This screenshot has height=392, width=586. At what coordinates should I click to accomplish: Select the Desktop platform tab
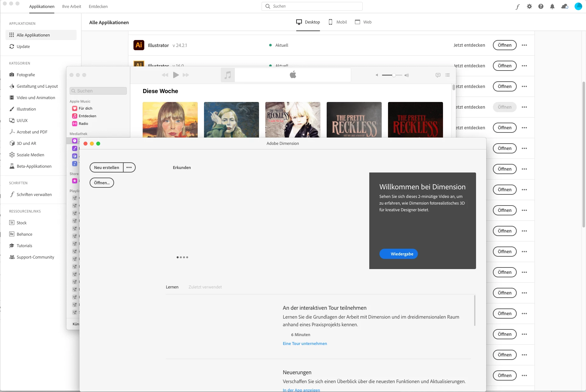(x=308, y=22)
